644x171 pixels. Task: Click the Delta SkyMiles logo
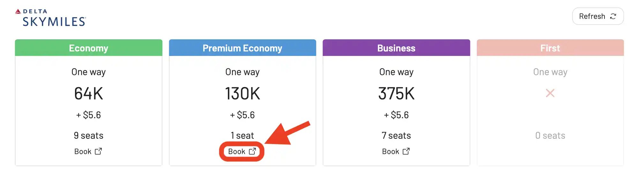[51, 18]
